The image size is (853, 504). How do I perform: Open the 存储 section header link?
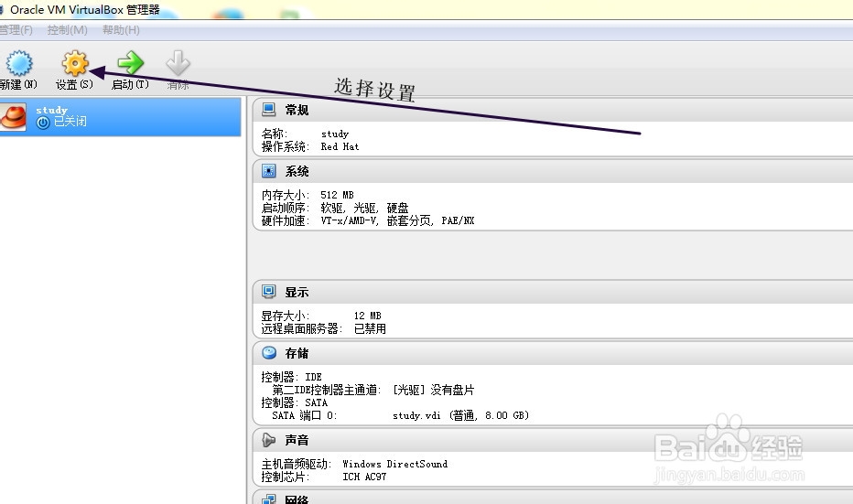[x=297, y=353]
